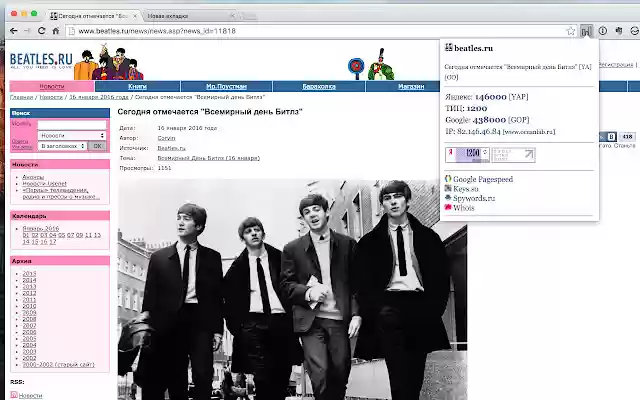
Task: Switch to the Сегодня отмечается tab
Action: point(93,16)
